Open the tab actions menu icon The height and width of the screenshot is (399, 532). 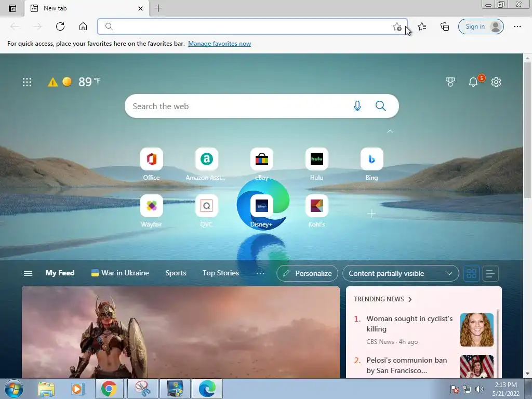coord(12,8)
